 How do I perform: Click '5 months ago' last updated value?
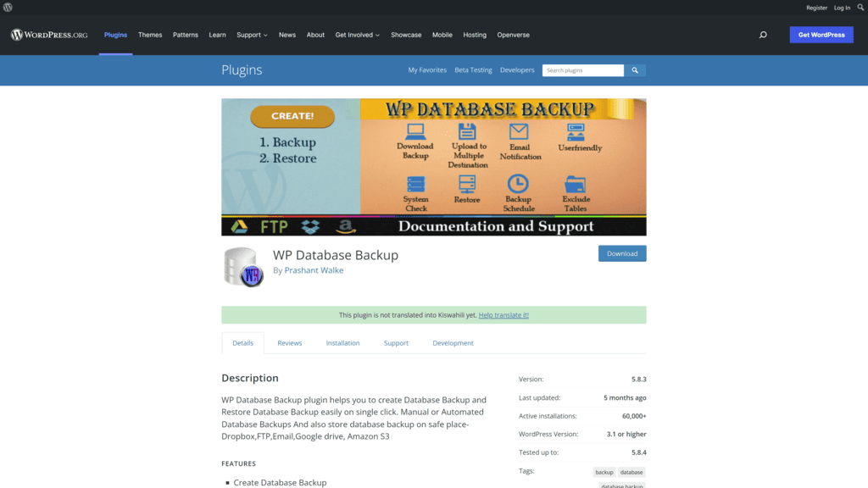click(625, 397)
